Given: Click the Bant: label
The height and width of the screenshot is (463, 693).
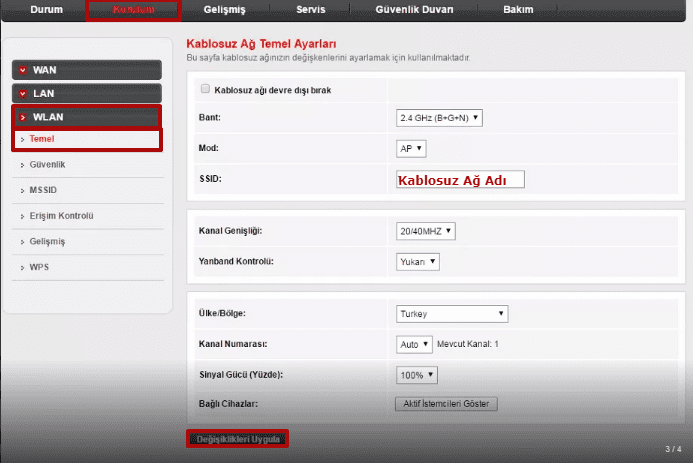Looking at the screenshot, I should click(209, 118).
